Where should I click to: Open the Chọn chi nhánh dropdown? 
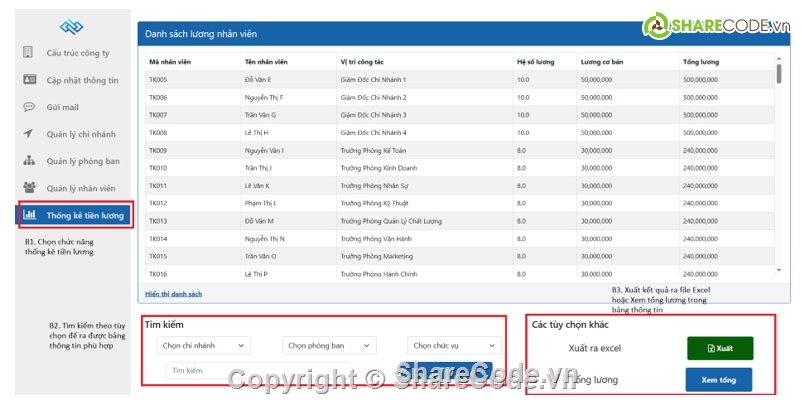[203, 346]
